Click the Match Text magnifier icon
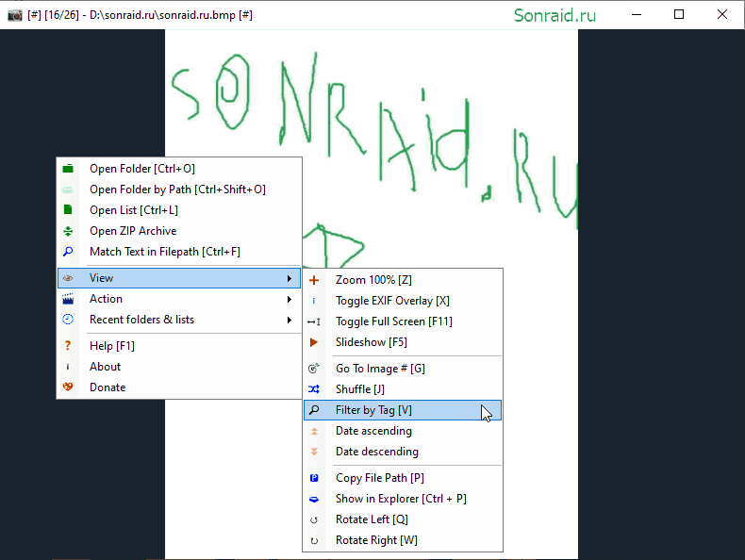 [x=68, y=252]
